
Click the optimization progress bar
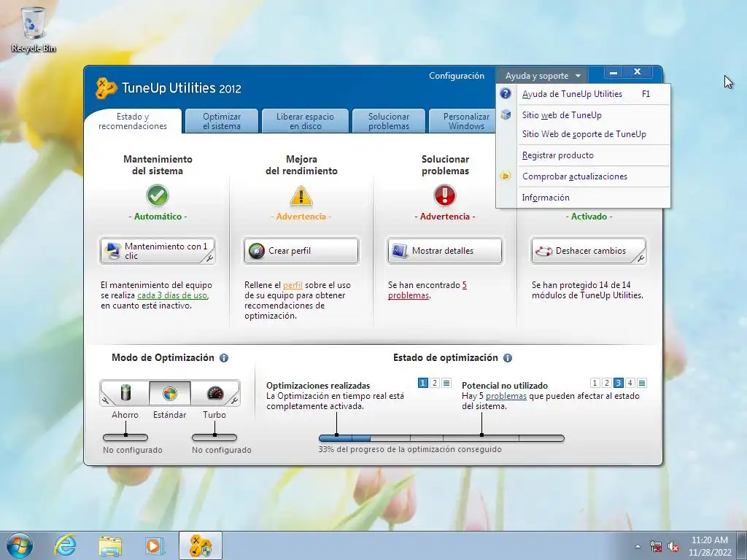(x=441, y=438)
